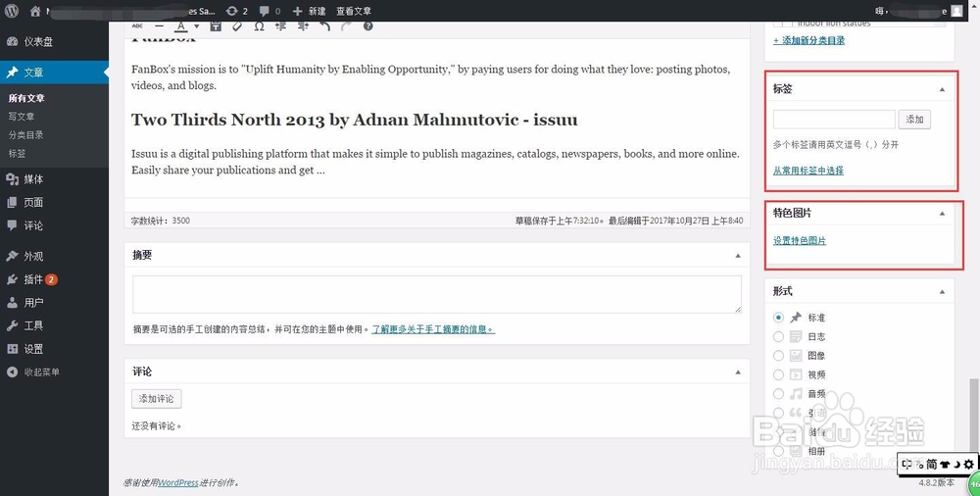Image resolution: width=980 pixels, height=496 pixels.
Task: Click IME settings gear icon
Action: click(x=968, y=464)
